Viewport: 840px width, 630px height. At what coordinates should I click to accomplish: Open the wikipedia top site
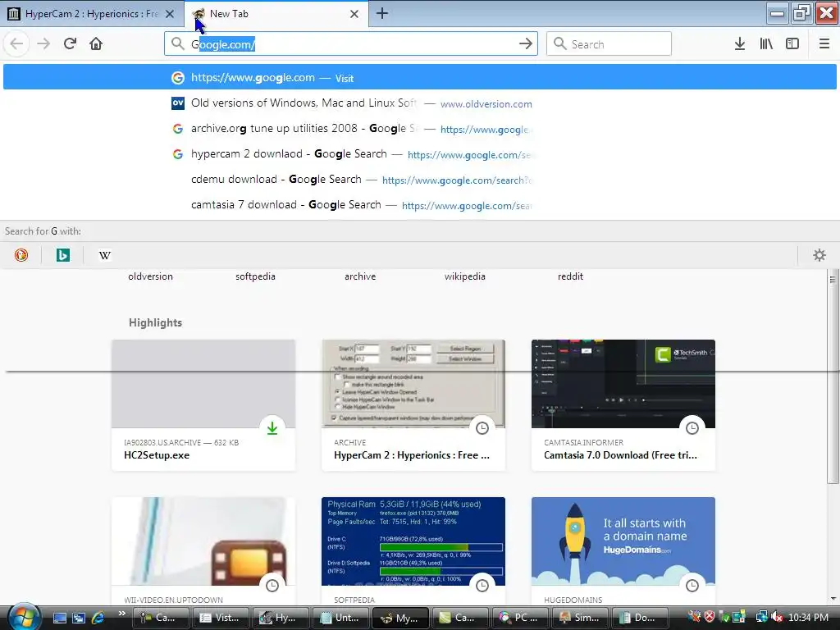[465, 276]
